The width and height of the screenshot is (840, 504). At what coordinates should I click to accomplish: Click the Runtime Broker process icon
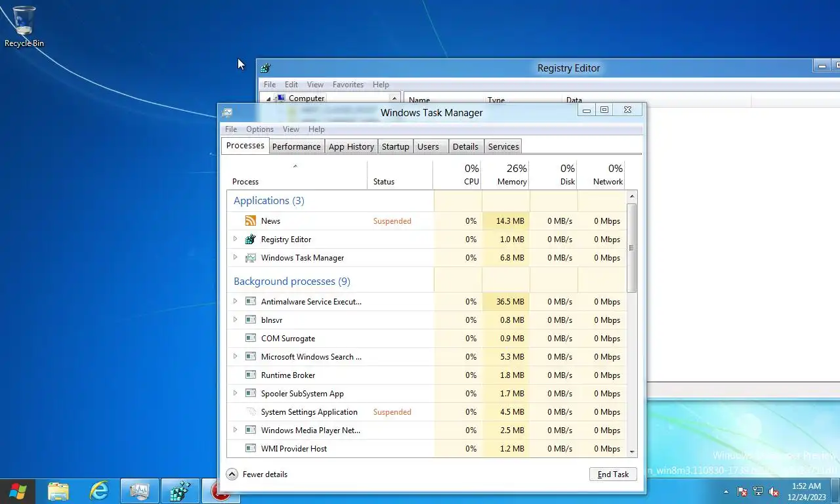pyautogui.click(x=250, y=375)
